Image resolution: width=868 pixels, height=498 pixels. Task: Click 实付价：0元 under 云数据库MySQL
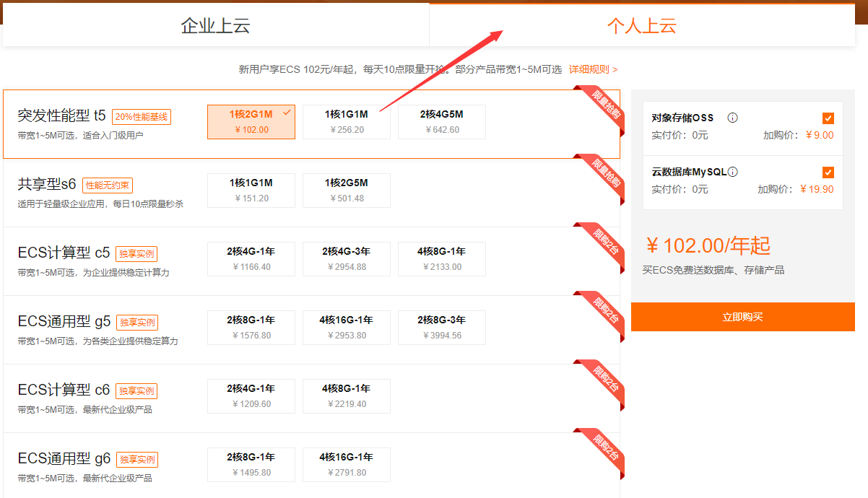pyautogui.click(x=680, y=189)
